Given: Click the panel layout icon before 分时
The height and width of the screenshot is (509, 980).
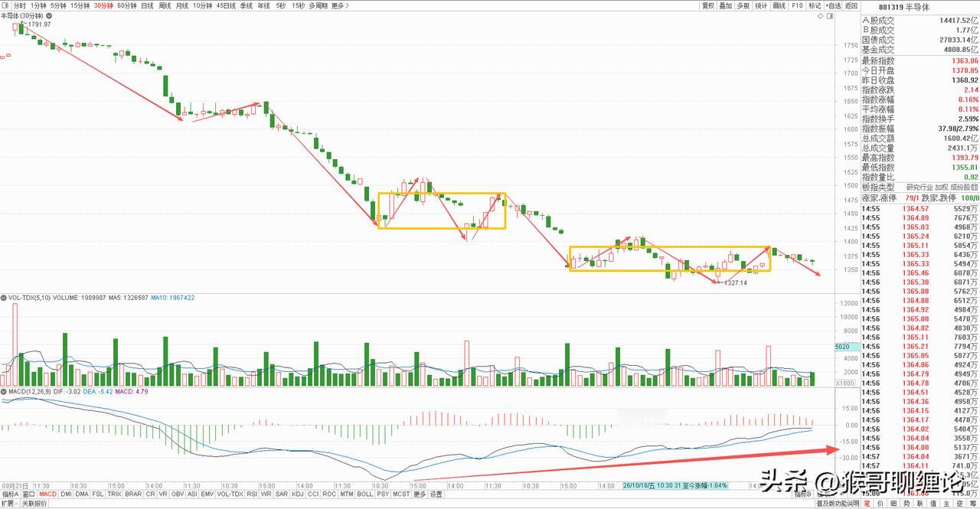Looking at the screenshot, I should click(6, 5).
